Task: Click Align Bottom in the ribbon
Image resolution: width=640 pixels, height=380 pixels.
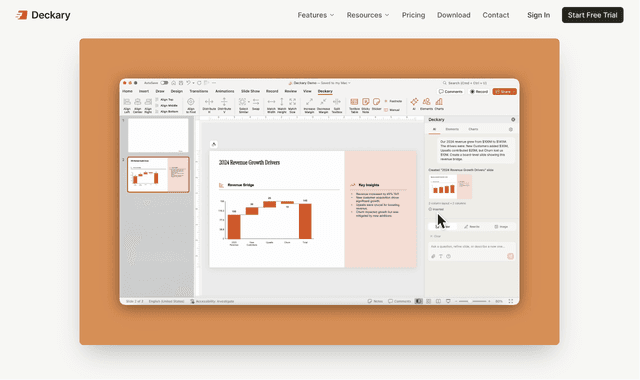Action: pyautogui.click(x=167, y=111)
